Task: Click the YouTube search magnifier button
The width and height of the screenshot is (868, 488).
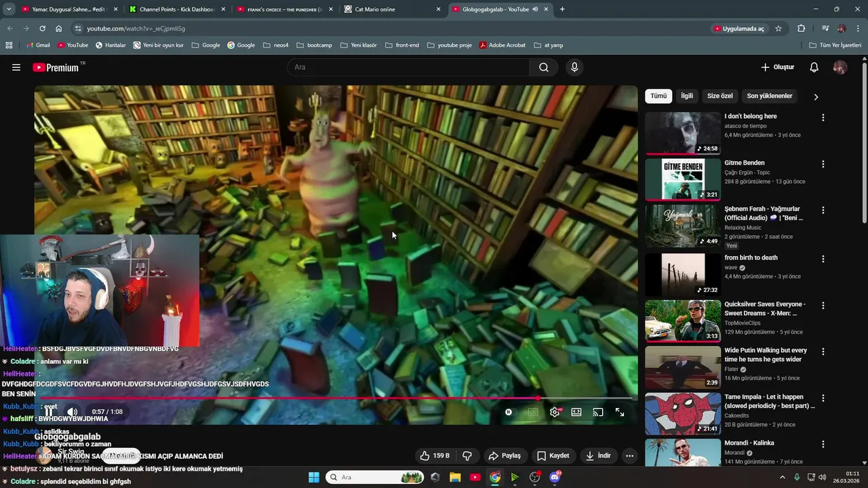Action: pos(544,67)
